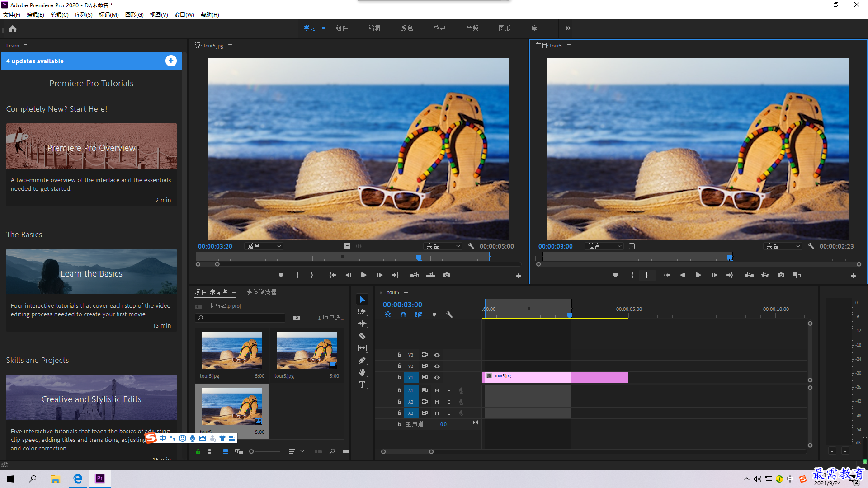This screenshot has height=488, width=868.
Task: Click Overwrite button in Source monitor
Action: [430, 275]
